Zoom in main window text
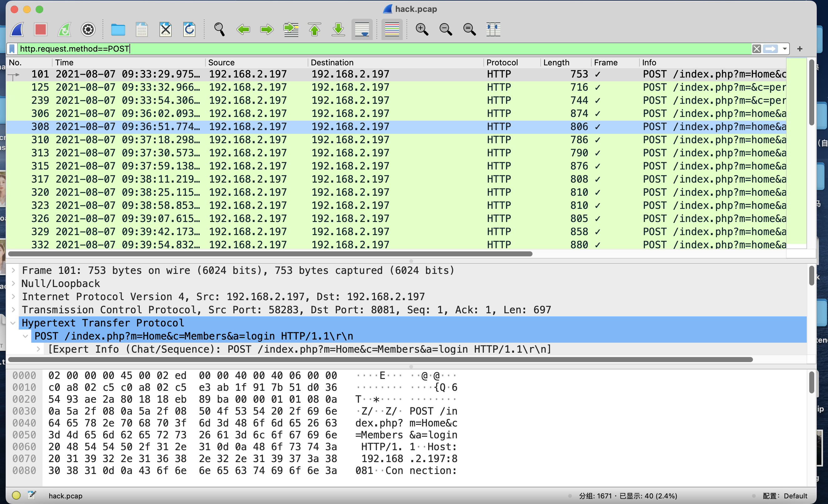 pyautogui.click(x=422, y=30)
